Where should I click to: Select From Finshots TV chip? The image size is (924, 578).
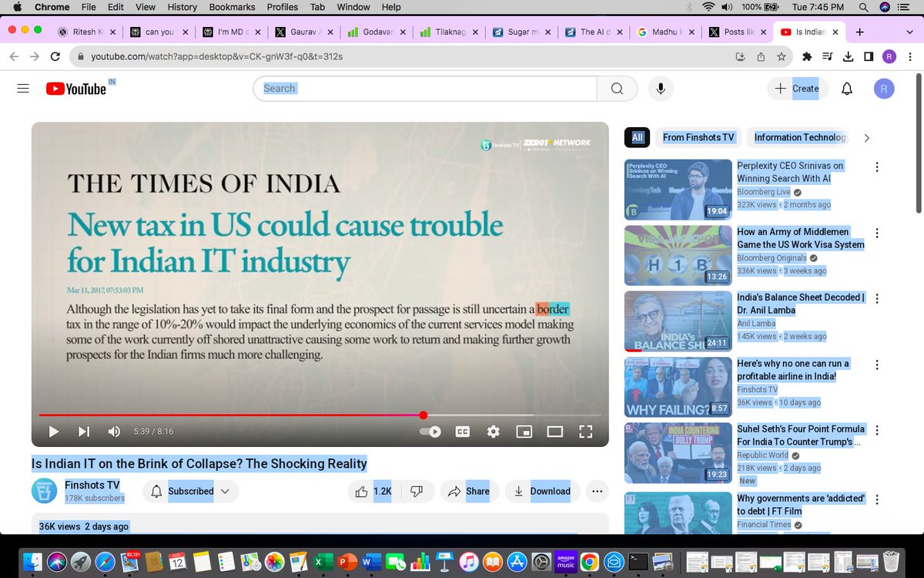[698, 138]
